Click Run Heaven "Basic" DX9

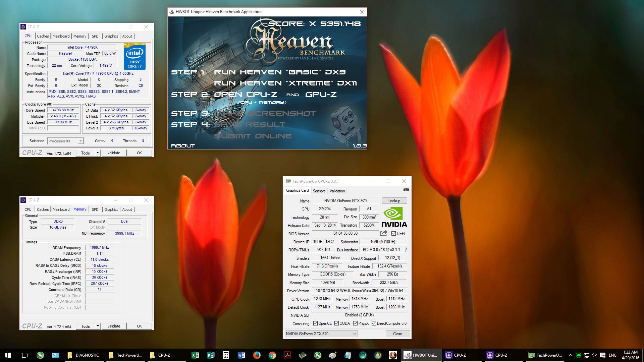pyautogui.click(x=280, y=72)
